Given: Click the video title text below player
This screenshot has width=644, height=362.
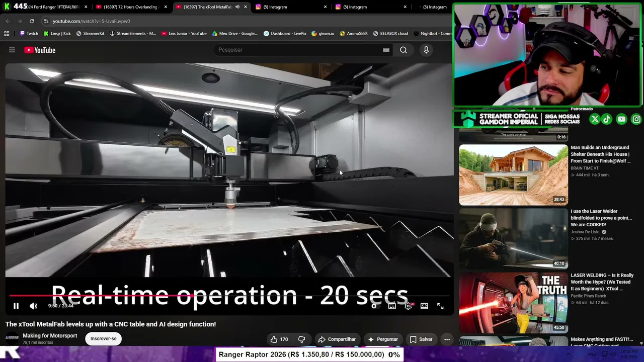Looking at the screenshot, I should coord(111,324).
